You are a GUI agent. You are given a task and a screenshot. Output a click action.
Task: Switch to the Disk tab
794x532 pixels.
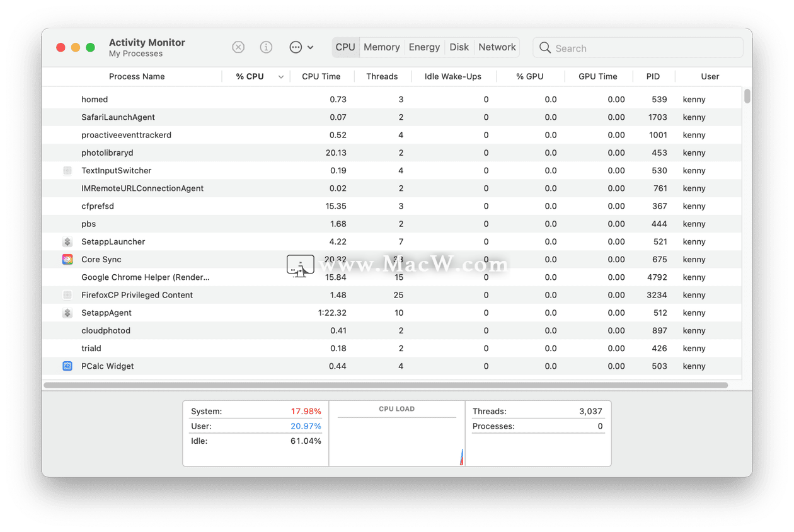459,47
